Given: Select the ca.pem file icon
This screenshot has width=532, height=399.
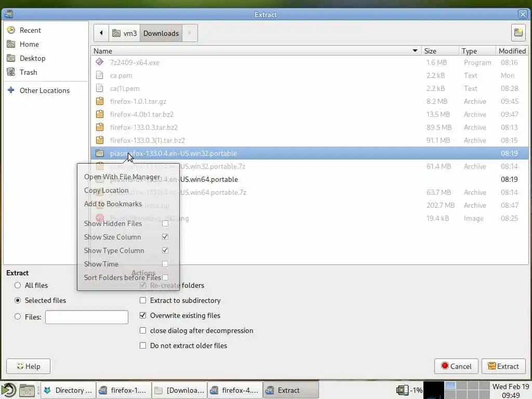Looking at the screenshot, I should [99, 75].
